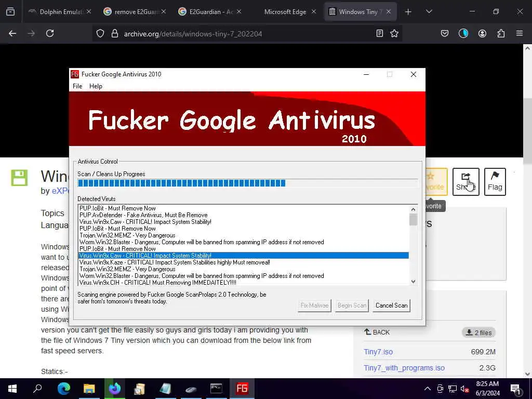Click the padlock site information icon
The height and width of the screenshot is (399, 532).
(115, 34)
